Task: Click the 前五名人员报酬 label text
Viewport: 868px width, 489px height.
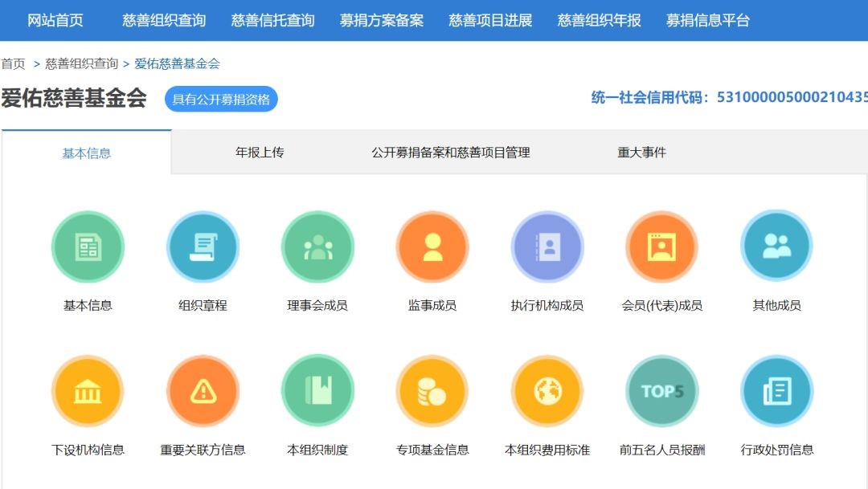Action: pyautogui.click(x=661, y=450)
